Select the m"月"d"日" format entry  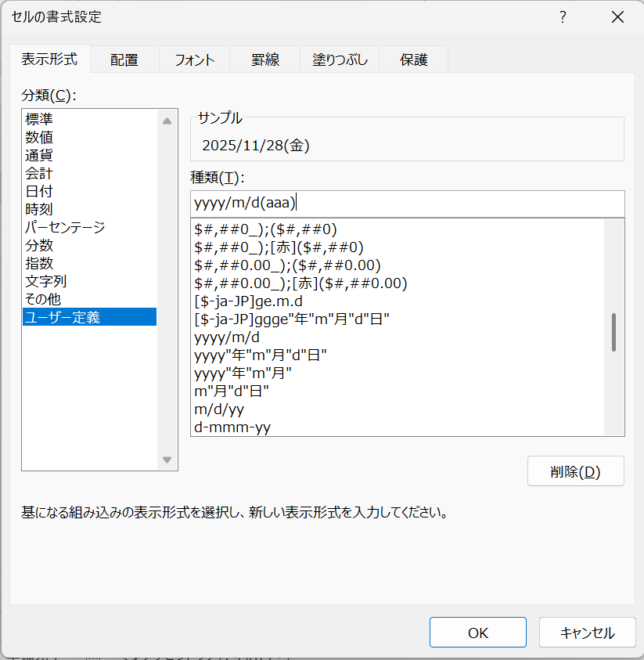tap(231, 391)
